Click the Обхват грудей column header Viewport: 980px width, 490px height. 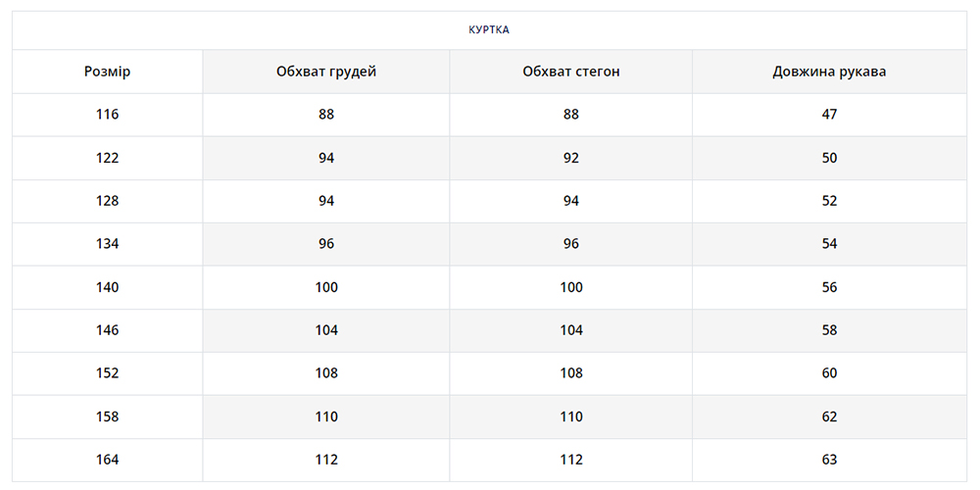click(326, 72)
